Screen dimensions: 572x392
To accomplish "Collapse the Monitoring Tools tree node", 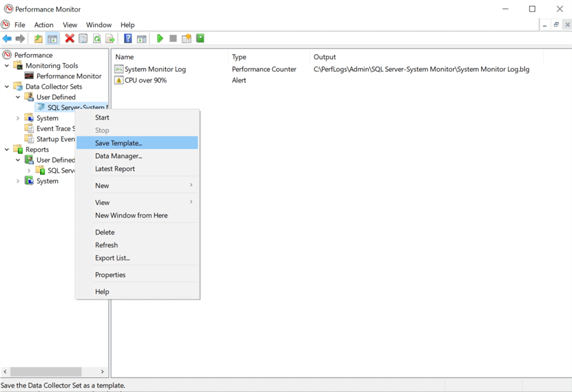I will pyautogui.click(x=7, y=65).
